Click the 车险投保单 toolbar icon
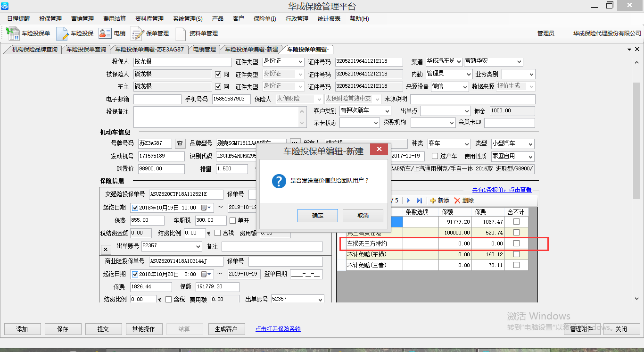 click(13, 34)
